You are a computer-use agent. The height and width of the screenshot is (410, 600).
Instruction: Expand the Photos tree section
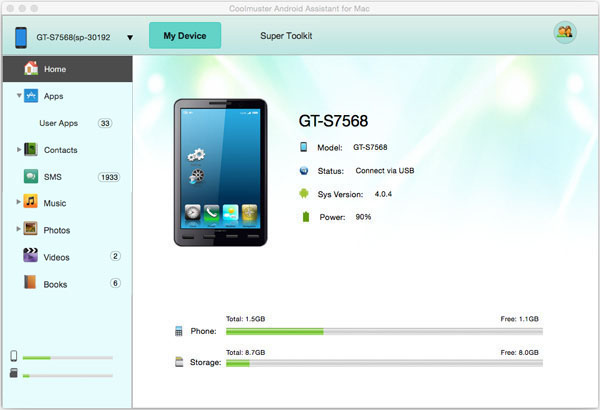[19, 229]
